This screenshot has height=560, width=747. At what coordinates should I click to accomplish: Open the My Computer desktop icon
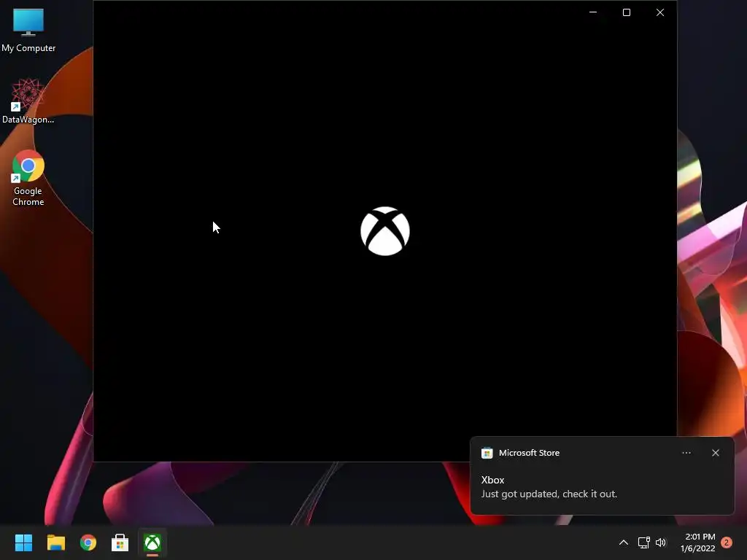[x=28, y=29]
